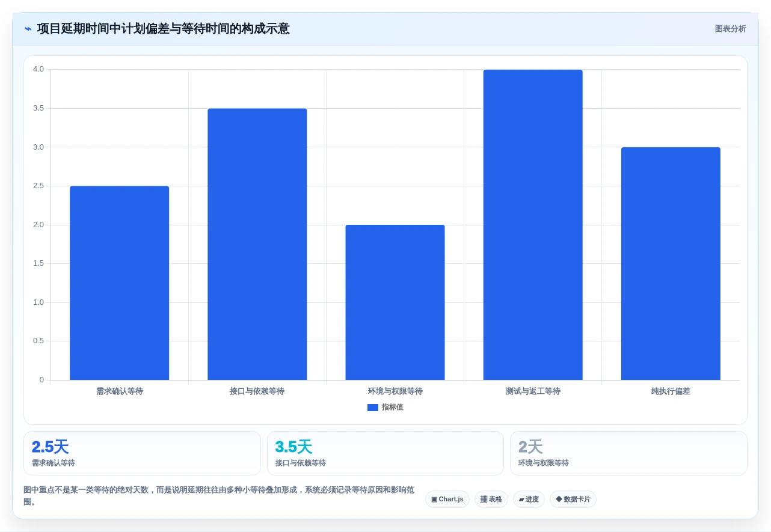
Task: Click the 纯执行偏差 x-axis label
Action: 671,391
